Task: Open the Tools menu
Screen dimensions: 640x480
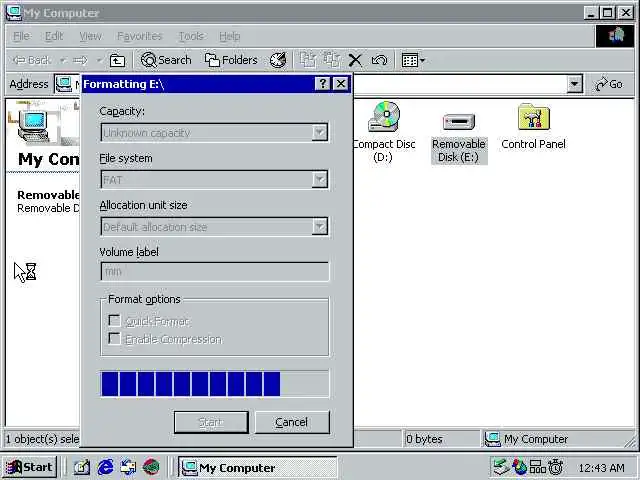Action: [x=191, y=36]
